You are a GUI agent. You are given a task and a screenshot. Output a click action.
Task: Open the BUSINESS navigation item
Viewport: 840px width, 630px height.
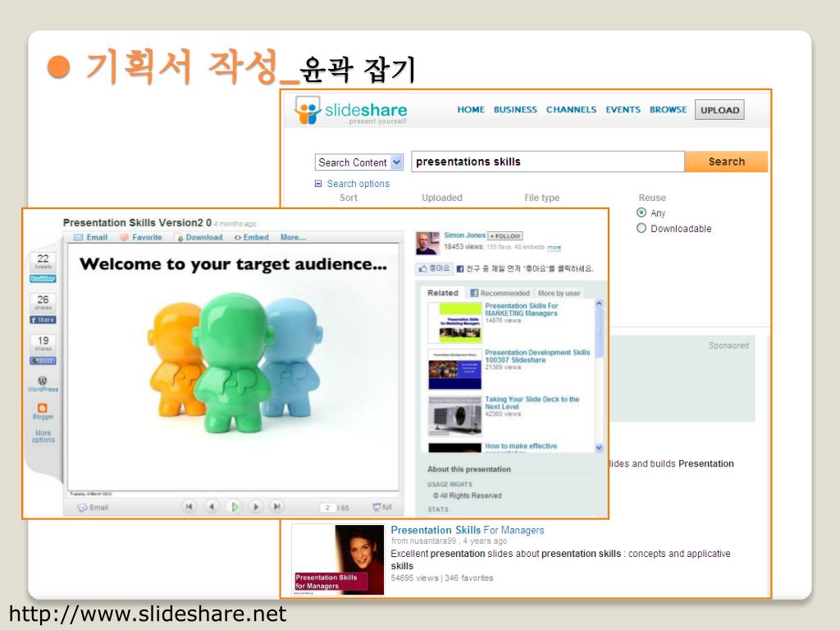[x=515, y=109]
